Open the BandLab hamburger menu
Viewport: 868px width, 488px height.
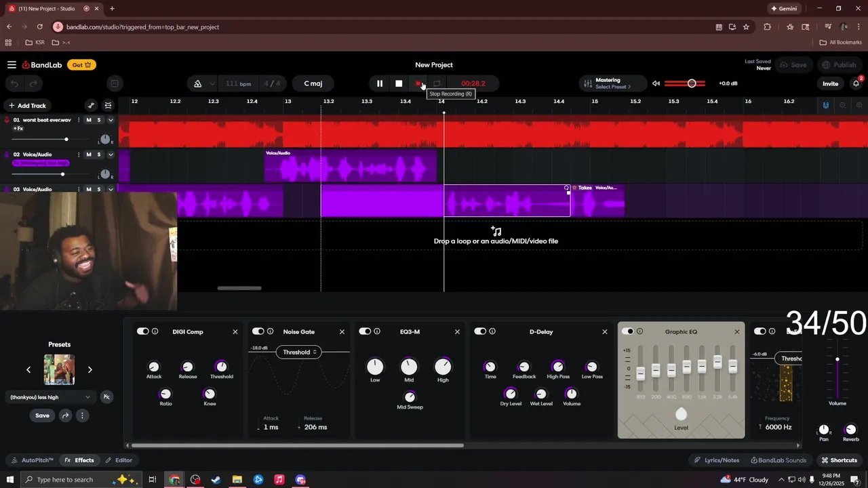pyautogui.click(x=12, y=65)
